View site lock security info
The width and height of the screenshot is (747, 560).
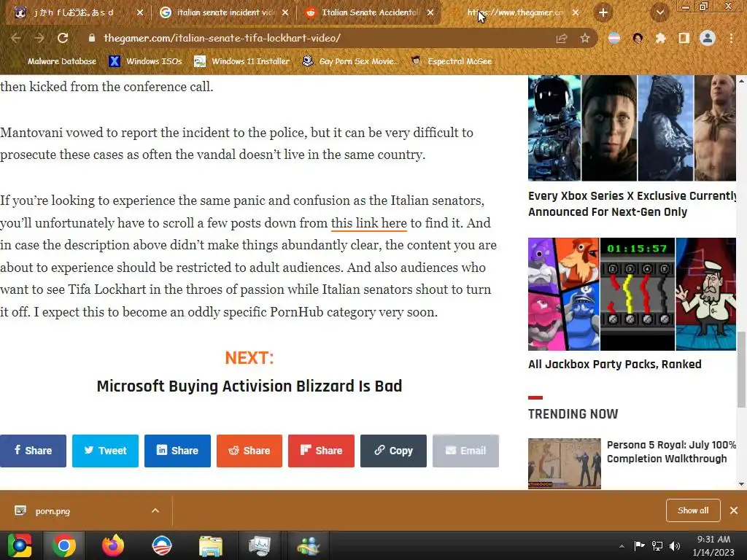(x=92, y=38)
